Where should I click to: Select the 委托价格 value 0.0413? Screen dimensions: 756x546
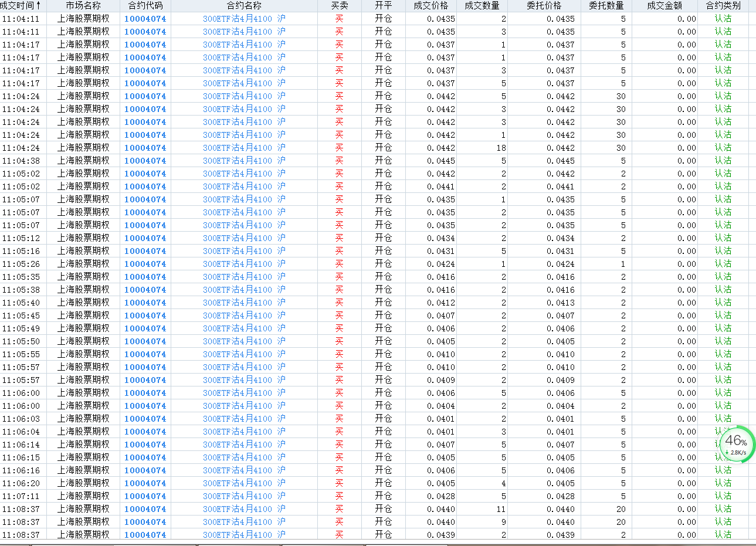click(x=561, y=303)
